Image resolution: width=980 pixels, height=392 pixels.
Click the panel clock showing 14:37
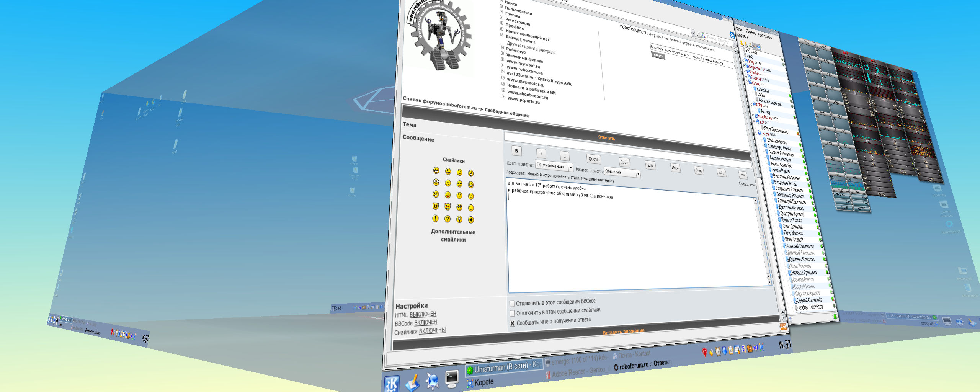click(x=785, y=345)
